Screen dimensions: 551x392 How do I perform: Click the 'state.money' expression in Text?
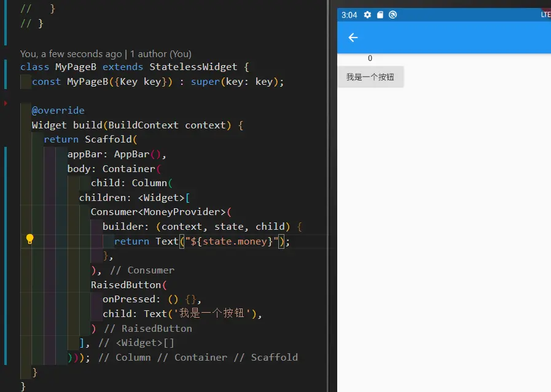point(235,241)
